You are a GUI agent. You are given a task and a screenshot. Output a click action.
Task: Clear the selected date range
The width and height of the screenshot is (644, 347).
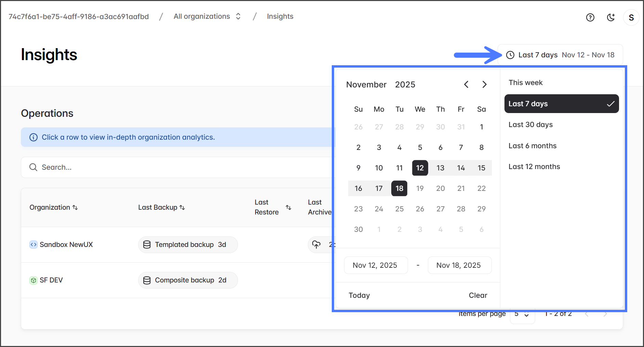478,295
